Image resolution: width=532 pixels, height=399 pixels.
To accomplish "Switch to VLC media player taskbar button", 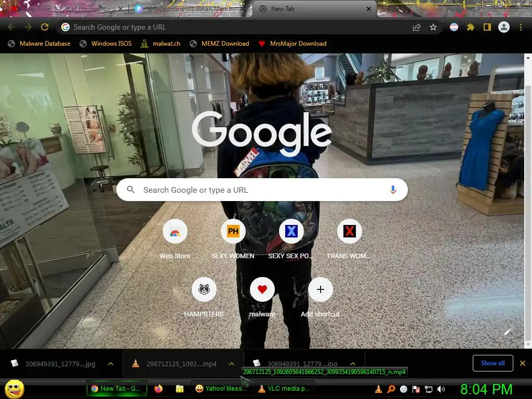I will tap(284, 389).
